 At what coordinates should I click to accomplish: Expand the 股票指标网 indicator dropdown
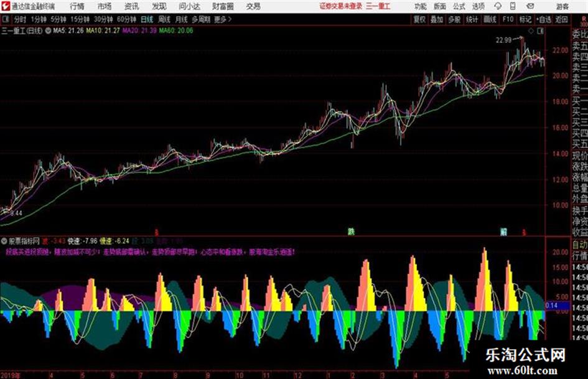pyautogui.click(x=4, y=241)
